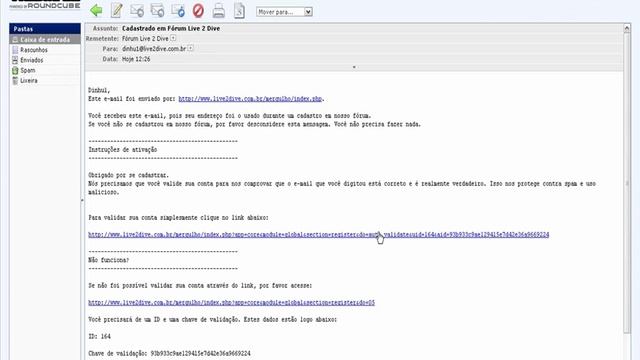This screenshot has height=360, width=640.
Task: Click the Pastas panel header
Action: [x=45, y=29]
